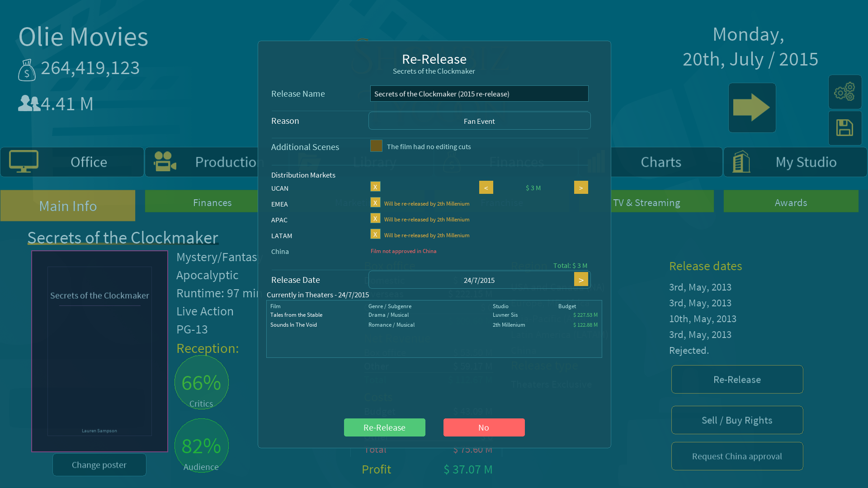
Task: Open the Awards tab
Action: [791, 202]
